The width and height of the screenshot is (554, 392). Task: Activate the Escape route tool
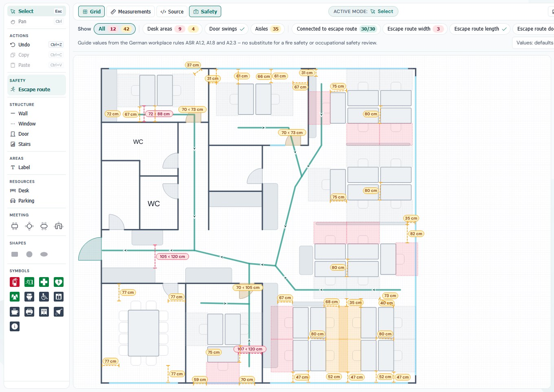pyautogui.click(x=37, y=90)
